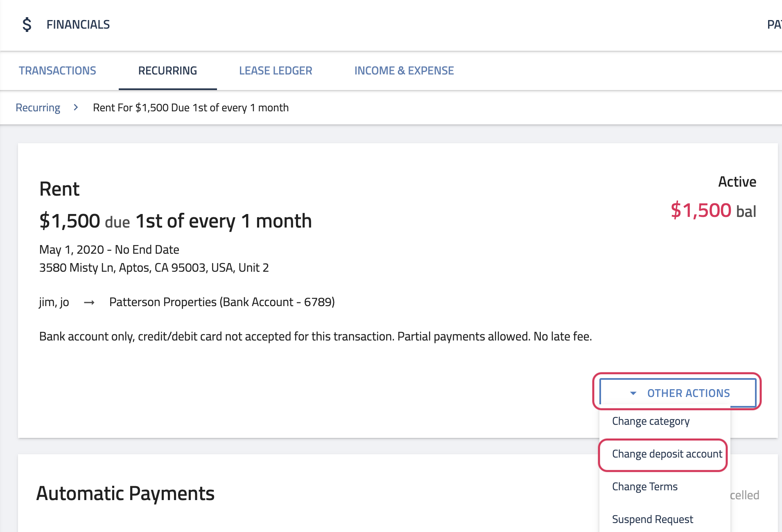Click the Rent heading

pyautogui.click(x=59, y=189)
